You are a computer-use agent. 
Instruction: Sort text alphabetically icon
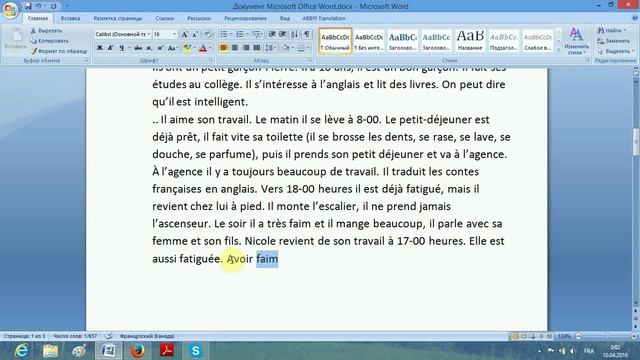pyautogui.click(x=295, y=34)
